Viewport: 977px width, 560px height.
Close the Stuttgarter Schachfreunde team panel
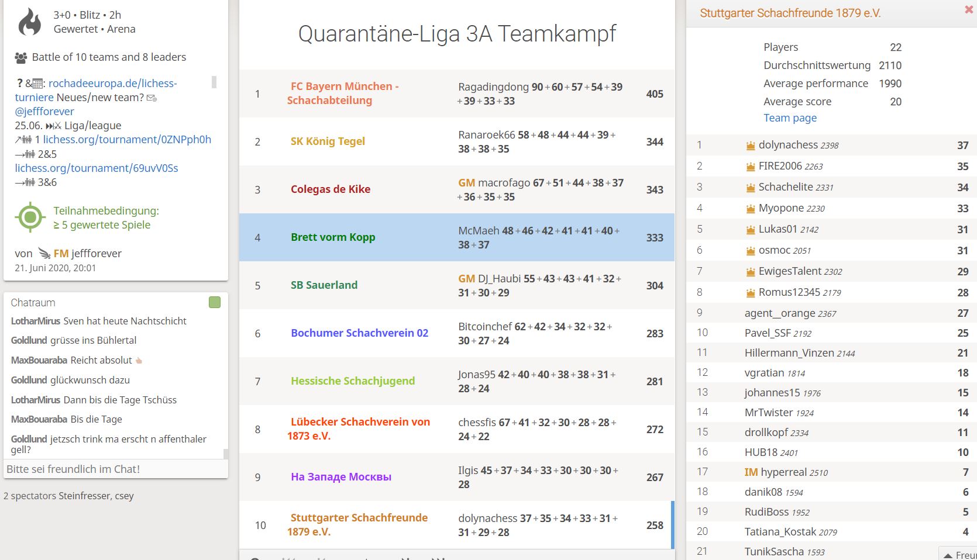(x=968, y=10)
